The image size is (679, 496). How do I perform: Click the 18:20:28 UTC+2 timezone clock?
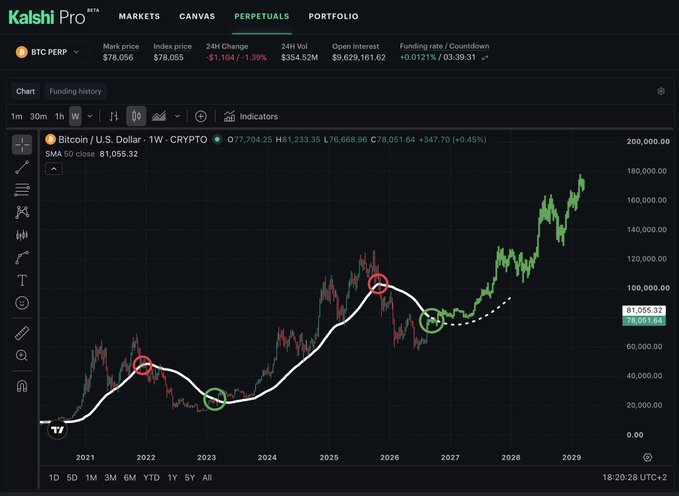[x=635, y=477]
